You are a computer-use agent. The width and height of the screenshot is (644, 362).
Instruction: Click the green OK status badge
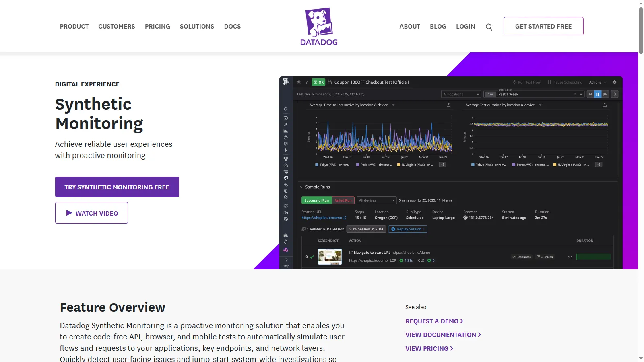(318, 82)
